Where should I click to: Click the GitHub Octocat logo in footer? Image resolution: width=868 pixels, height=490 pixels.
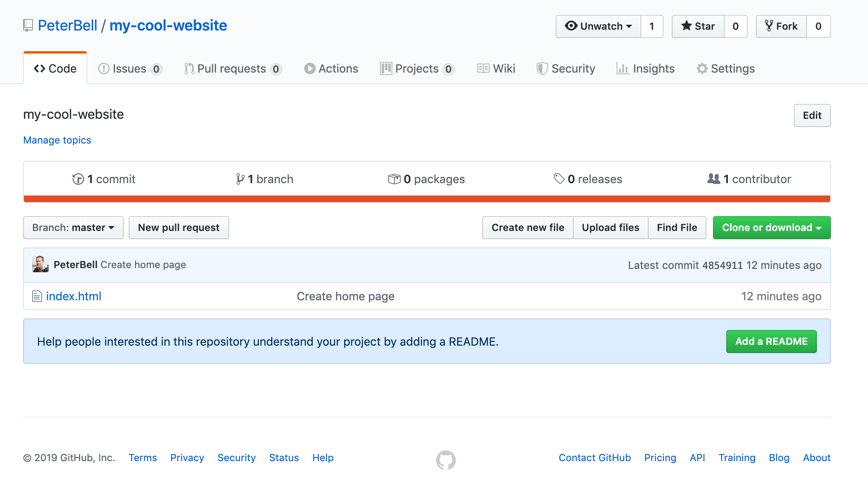click(446, 459)
